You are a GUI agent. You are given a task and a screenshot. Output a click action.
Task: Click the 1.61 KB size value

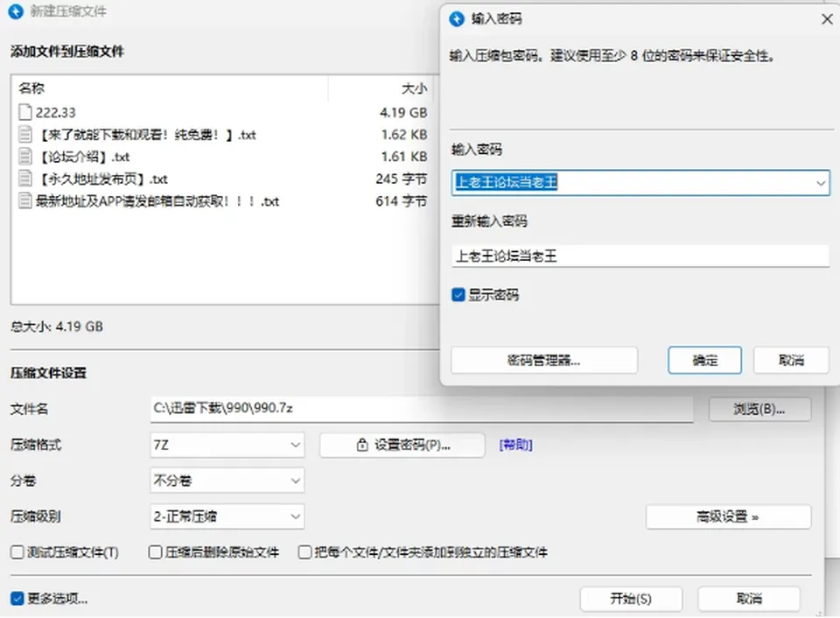click(x=404, y=157)
